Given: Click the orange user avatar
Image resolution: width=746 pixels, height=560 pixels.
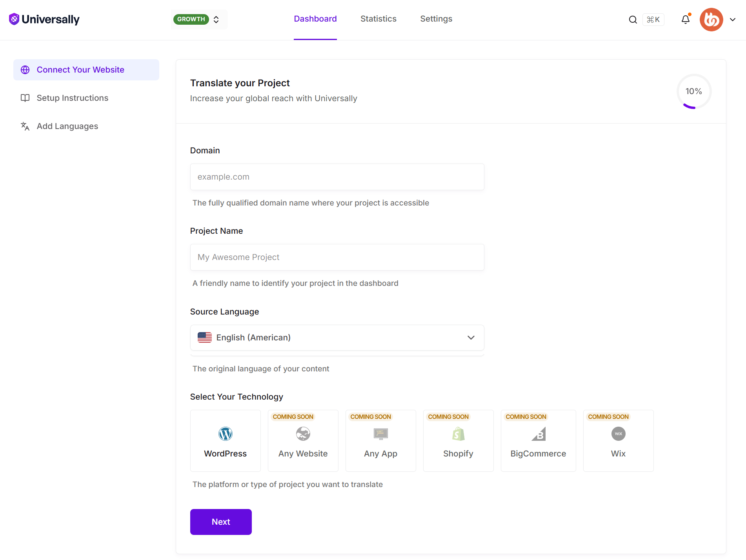Looking at the screenshot, I should pyautogui.click(x=711, y=20).
